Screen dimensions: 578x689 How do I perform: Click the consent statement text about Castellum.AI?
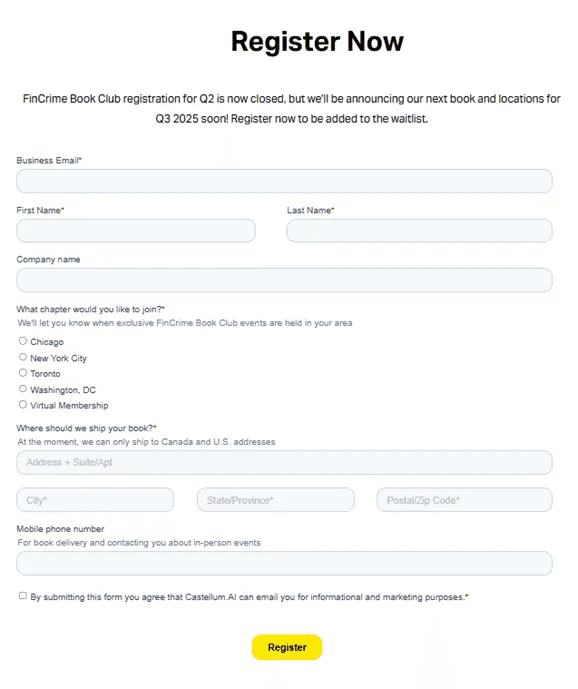249,597
